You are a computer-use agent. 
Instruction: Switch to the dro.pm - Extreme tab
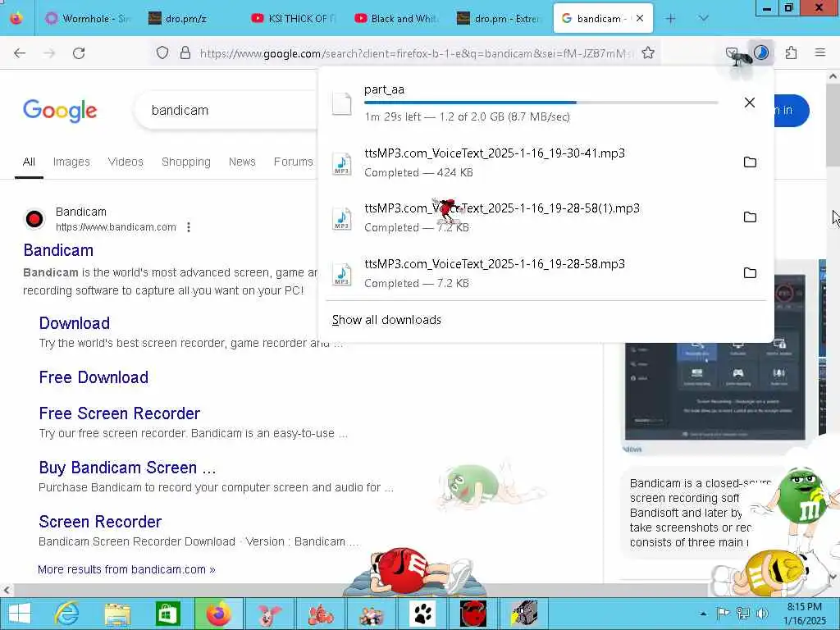(500, 19)
